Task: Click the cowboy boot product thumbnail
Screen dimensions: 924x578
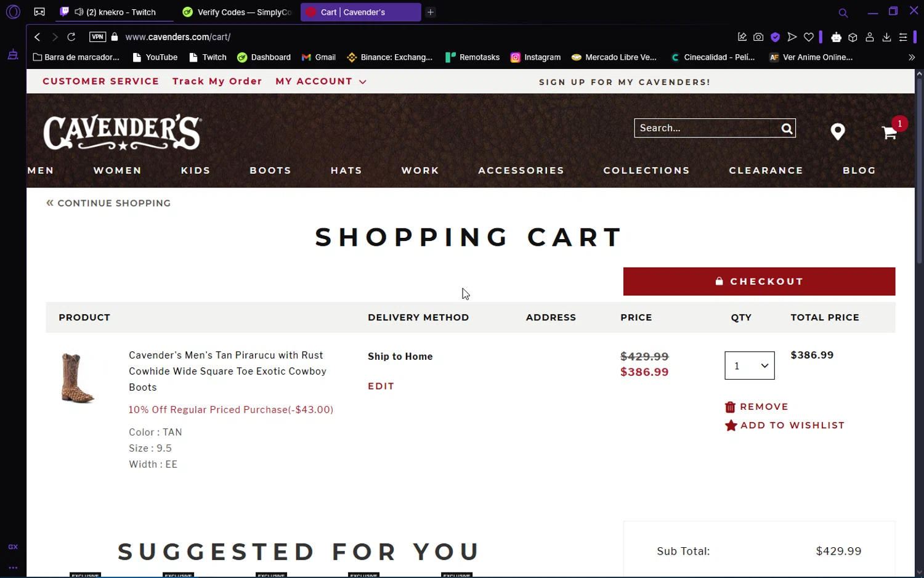Action: 78,378
